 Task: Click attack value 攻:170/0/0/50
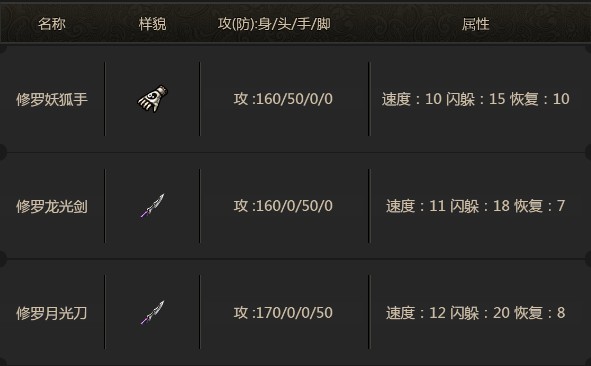pos(283,312)
